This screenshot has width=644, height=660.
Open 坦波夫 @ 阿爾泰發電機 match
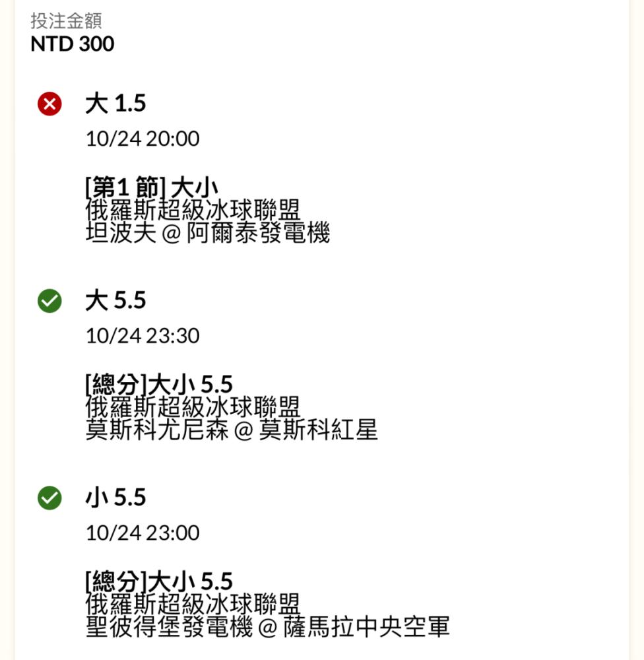click(x=207, y=233)
